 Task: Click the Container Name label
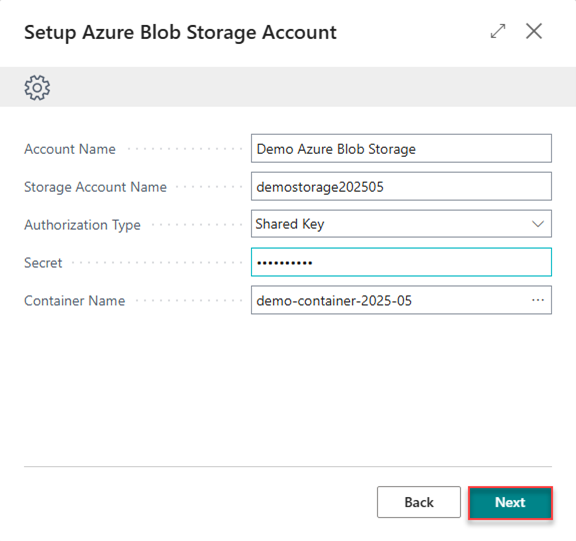[x=75, y=301]
